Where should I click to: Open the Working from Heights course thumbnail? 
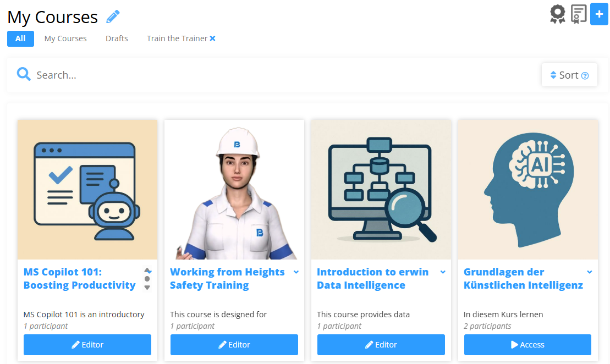point(234,189)
